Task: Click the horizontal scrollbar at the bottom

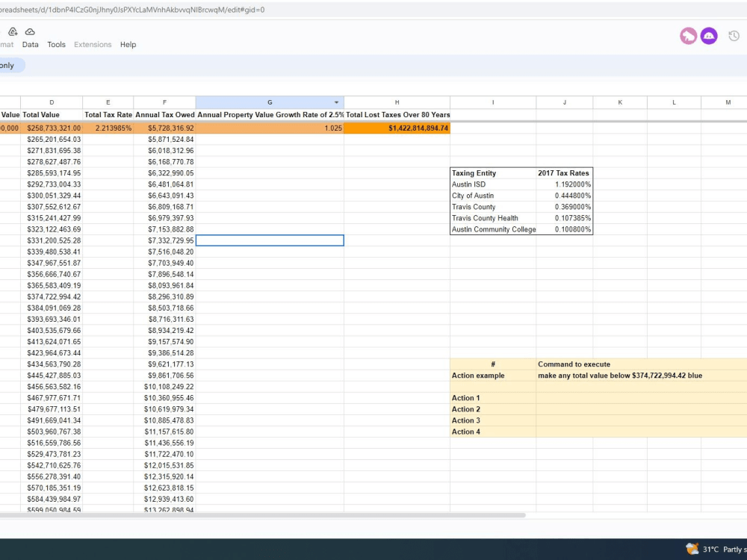Action: point(261,515)
